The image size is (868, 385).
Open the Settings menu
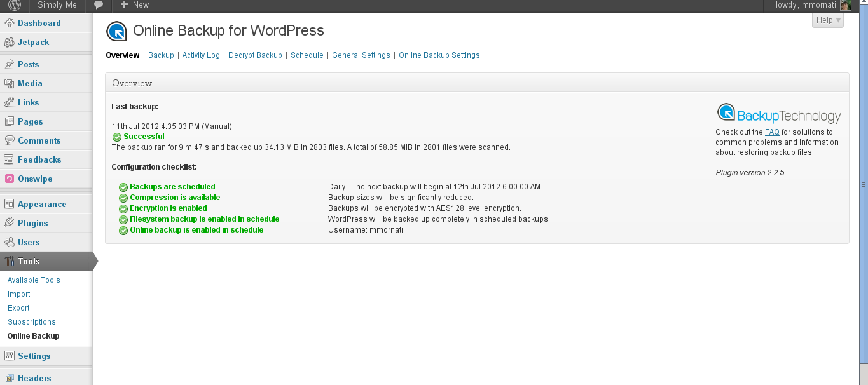tap(34, 356)
